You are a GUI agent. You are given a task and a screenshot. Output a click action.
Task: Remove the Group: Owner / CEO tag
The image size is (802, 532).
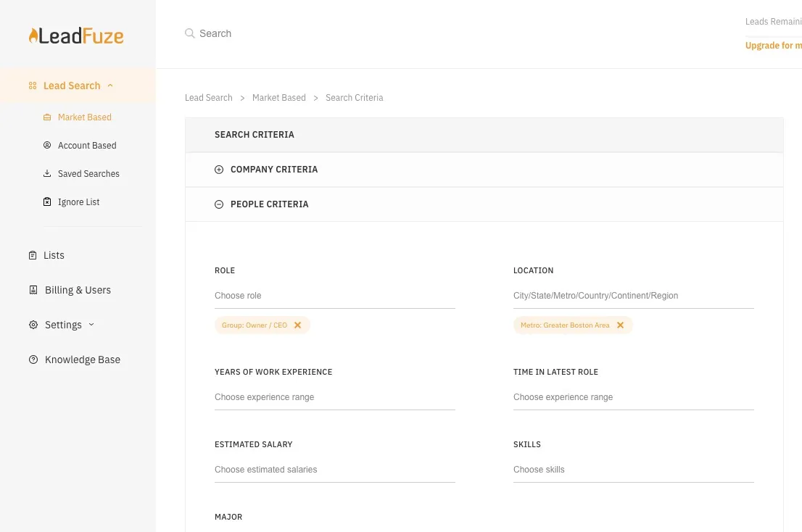[298, 325]
